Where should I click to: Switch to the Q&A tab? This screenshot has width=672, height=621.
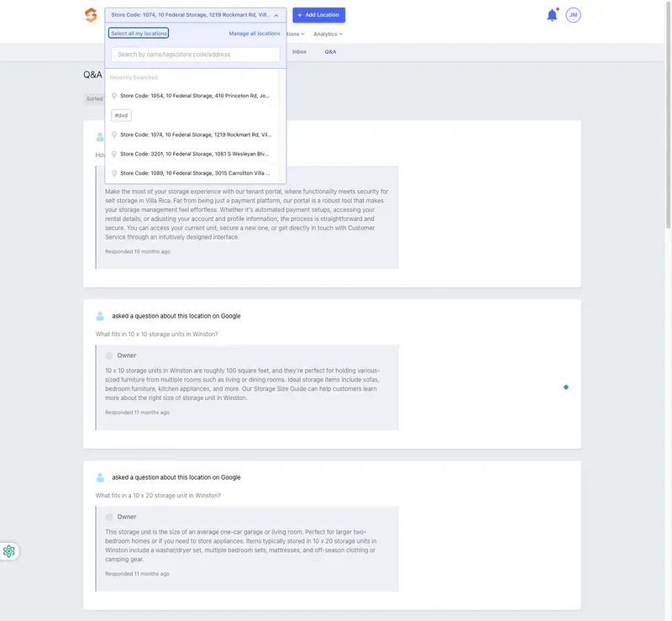330,52
